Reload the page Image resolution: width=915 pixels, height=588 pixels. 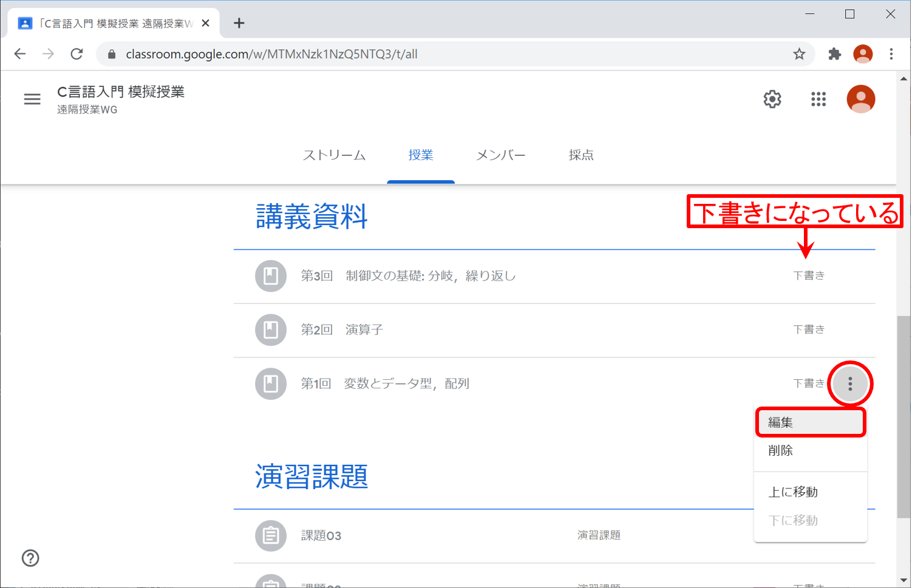tap(77, 54)
